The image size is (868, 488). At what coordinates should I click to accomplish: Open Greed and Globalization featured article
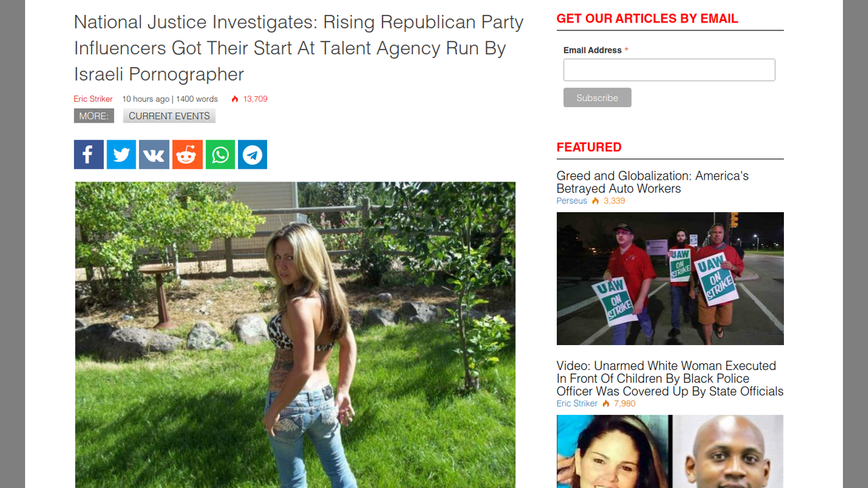click(652, 182)
